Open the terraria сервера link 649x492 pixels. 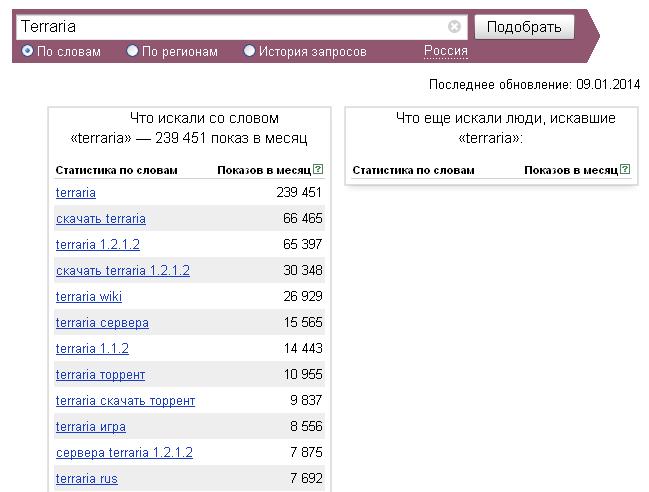(x=102, y=323)
